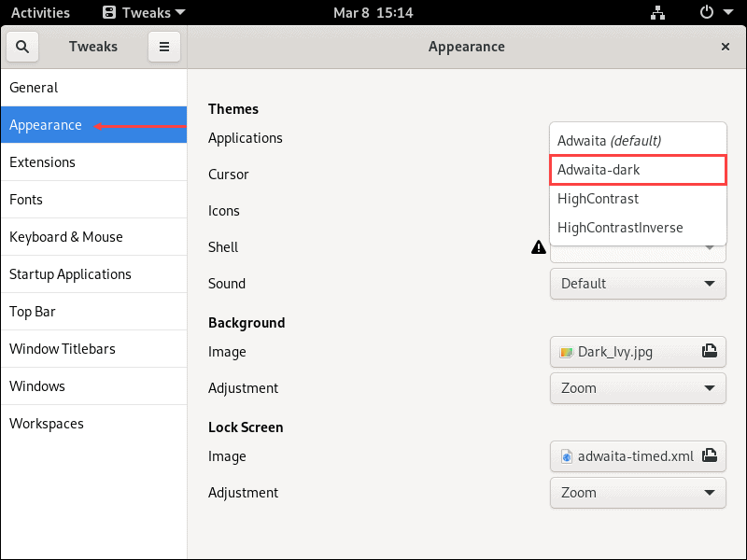Open the hamburger menu button

164,47
